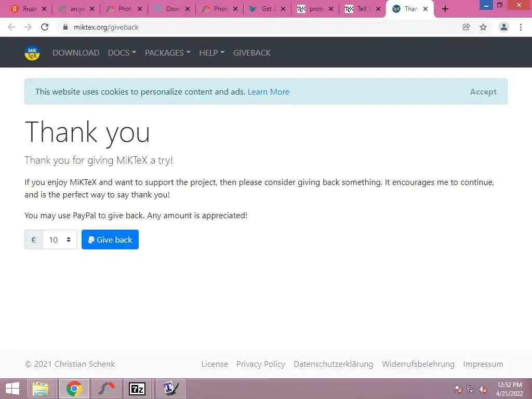532x399 pixels.
Task: Bookmark this page with star icon
Action: point(483,27)
